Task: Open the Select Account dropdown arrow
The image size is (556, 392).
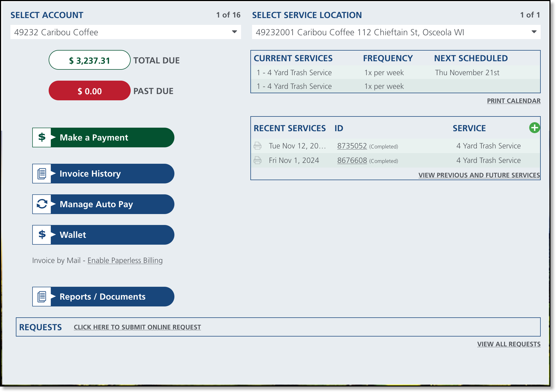Action: click(x=234, y=32)
